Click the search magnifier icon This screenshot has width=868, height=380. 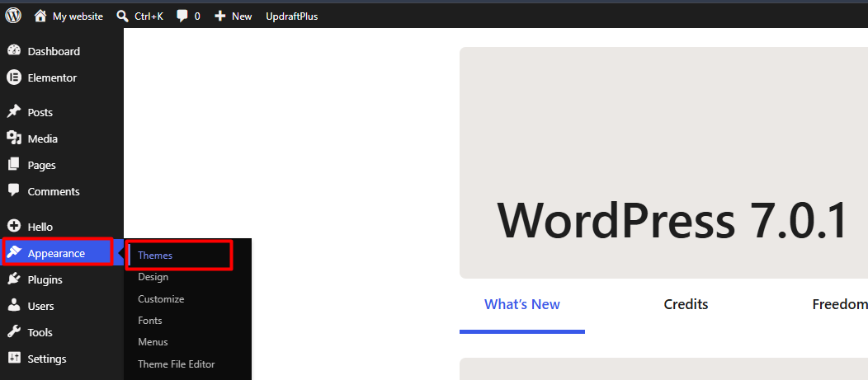coord(123,16)
